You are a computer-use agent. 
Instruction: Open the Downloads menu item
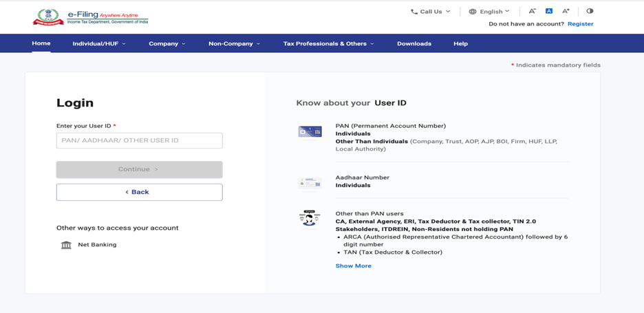pos(414,43)
